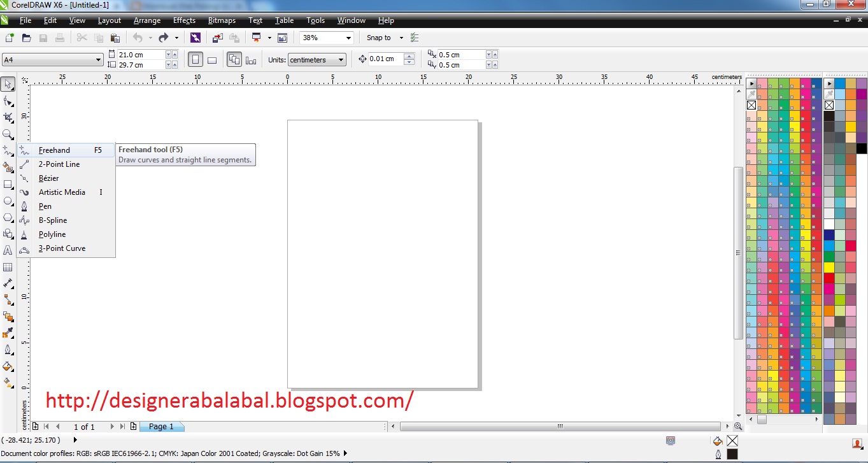Choose 3-Point Curve from the flyout
868x463 pixels.
tap(66, 248)
